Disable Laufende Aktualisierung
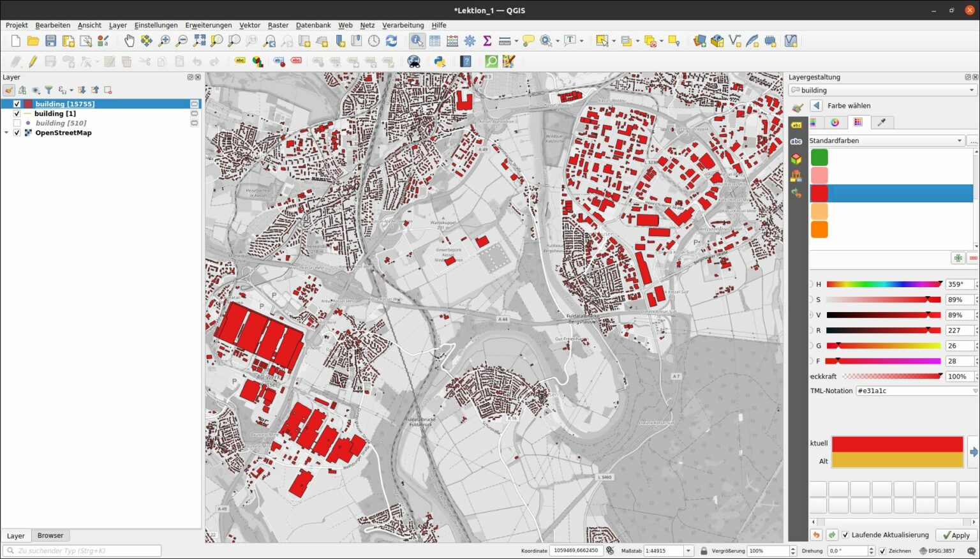Image resolution: width=980 pixels, height=559 pixels. click(x=846, y=535)
